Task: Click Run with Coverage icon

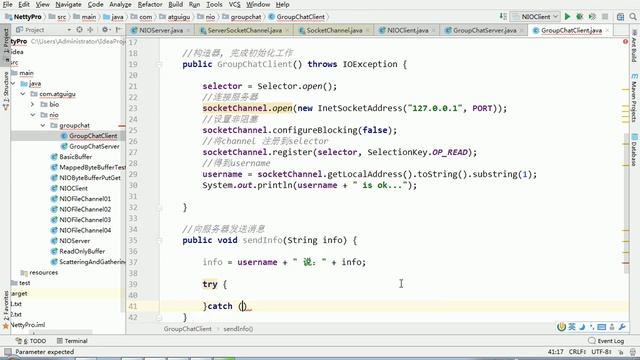Action: coord(592,17)
